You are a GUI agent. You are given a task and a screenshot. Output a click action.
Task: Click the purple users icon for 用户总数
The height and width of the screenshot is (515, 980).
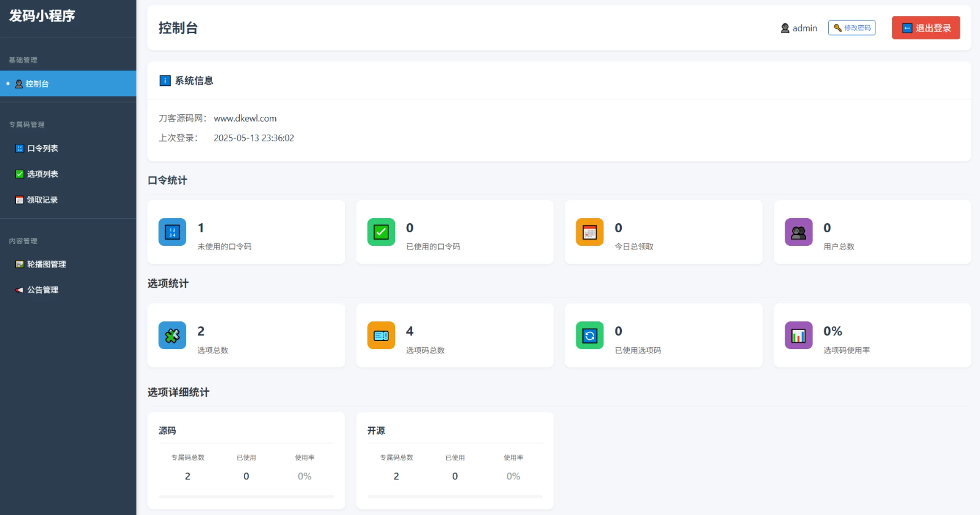coord(799,232)
